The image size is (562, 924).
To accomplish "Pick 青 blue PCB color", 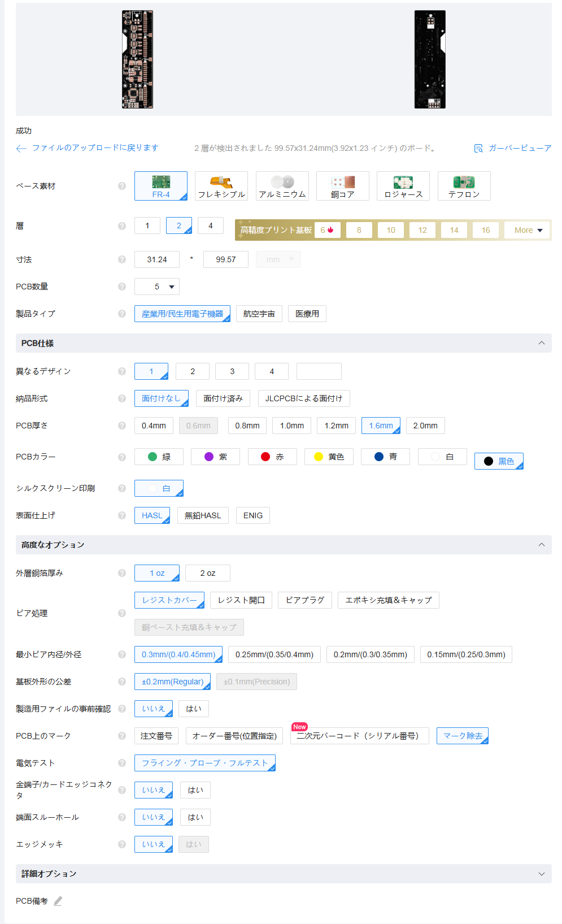I will [x=386, y=457].
